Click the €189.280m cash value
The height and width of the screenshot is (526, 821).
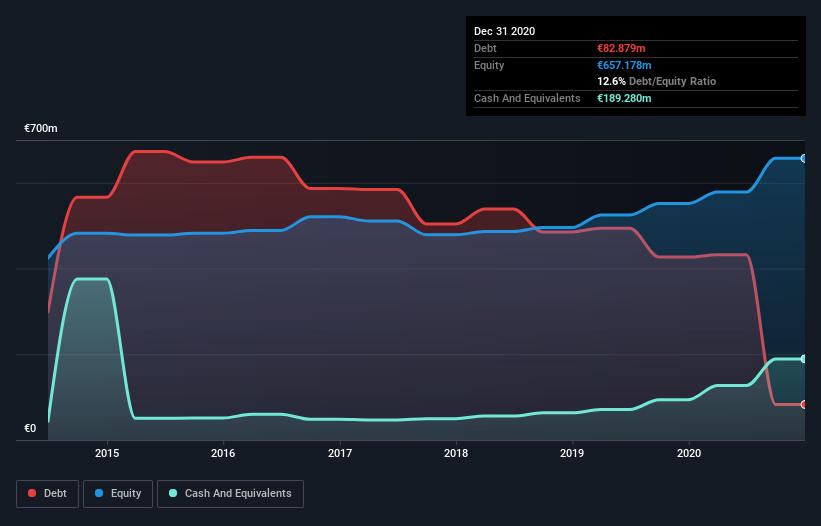coord(624,98)
